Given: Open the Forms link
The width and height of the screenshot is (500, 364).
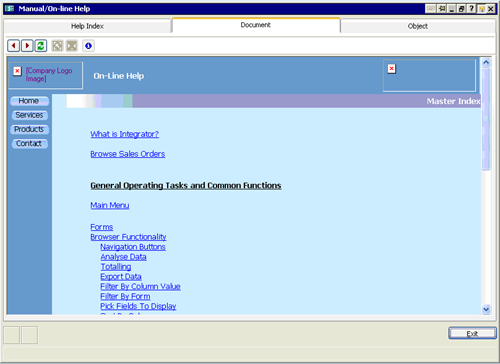Looking at the screenshot, I should pyautogui.click(x=102, y=227).
